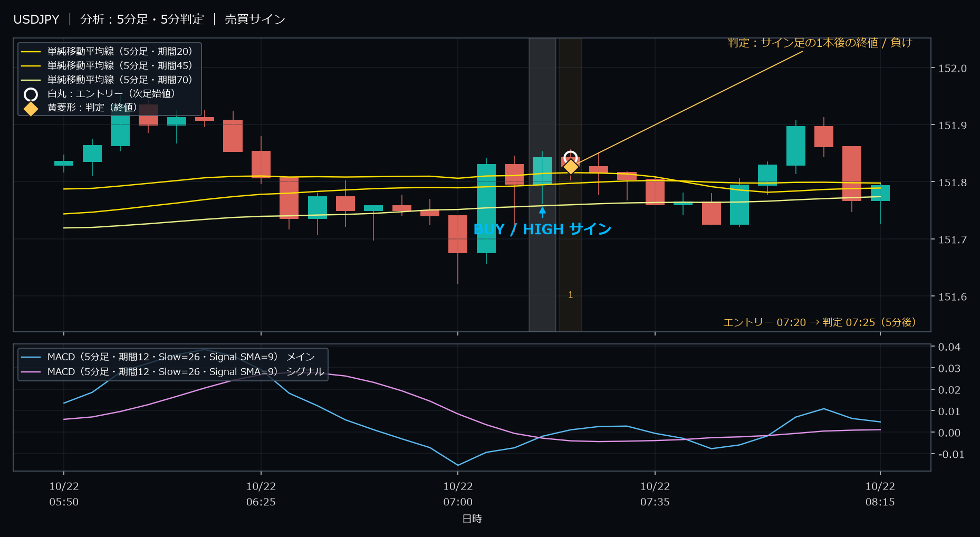
Task: Click the 07:00 time axis label
Action: coord(458,502)
